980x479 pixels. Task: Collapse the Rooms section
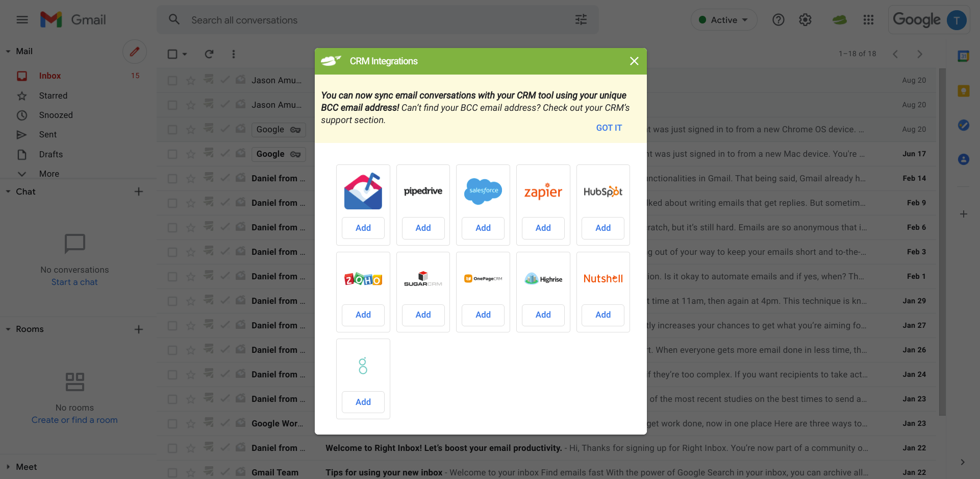point(8,329)
